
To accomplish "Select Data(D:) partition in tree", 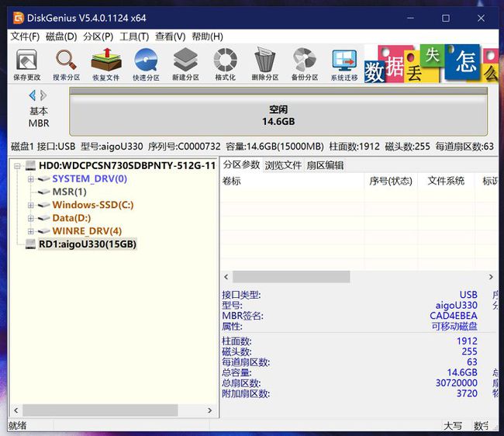I will pos(71,218).
